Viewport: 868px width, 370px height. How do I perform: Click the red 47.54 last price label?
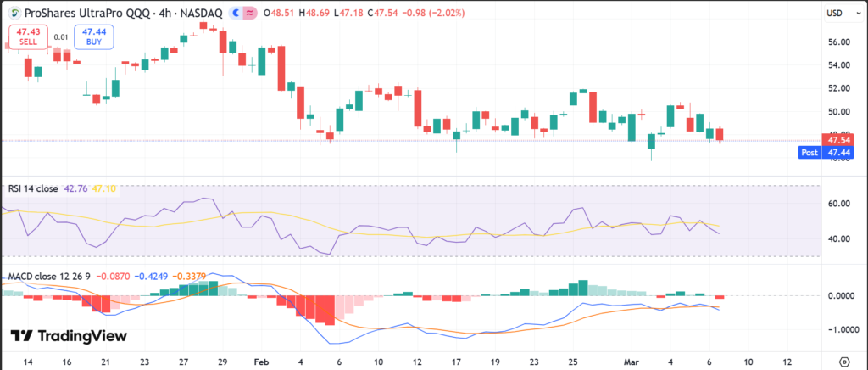click(839, 139)
